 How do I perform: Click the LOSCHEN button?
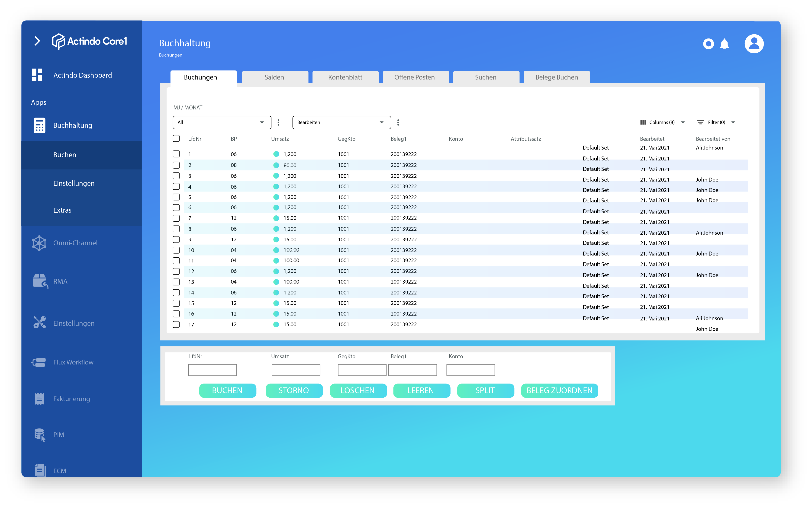[x=358, y=390]
